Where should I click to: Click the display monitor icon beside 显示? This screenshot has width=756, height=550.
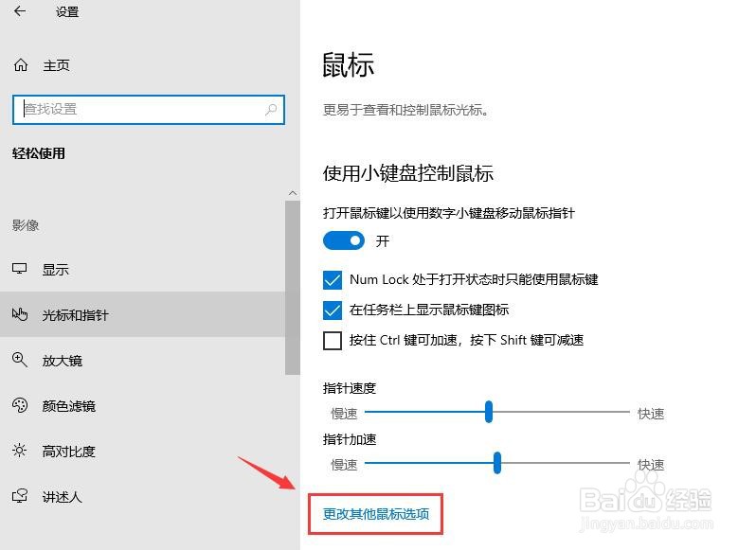(x=20, y=269)
